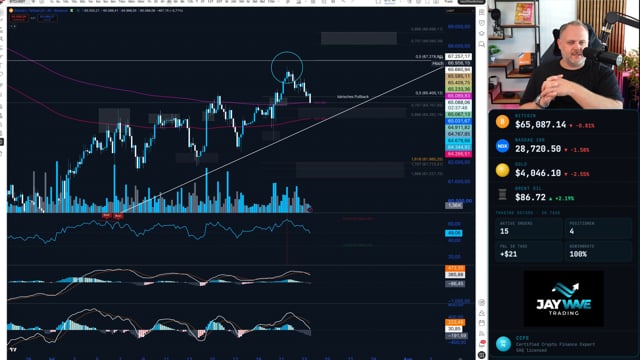Image resolution: width=640 pixels, height=360 pixels.
Task: Click the $4,046.10 Gold price
Action: pyautogui.click(x=538, y=173)
